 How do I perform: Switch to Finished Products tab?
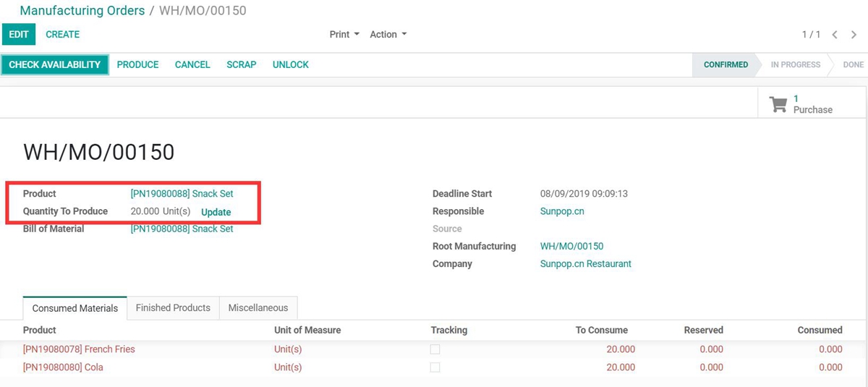coord(173,308)
